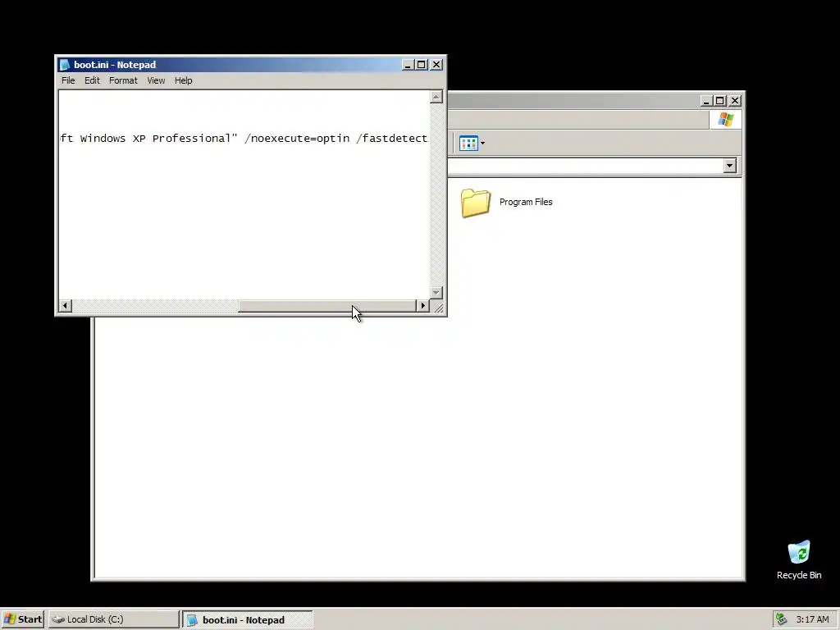Click Notepad's vertical scroll down arrow
Viewport: 840px width, 630px height.
(436, 293)
